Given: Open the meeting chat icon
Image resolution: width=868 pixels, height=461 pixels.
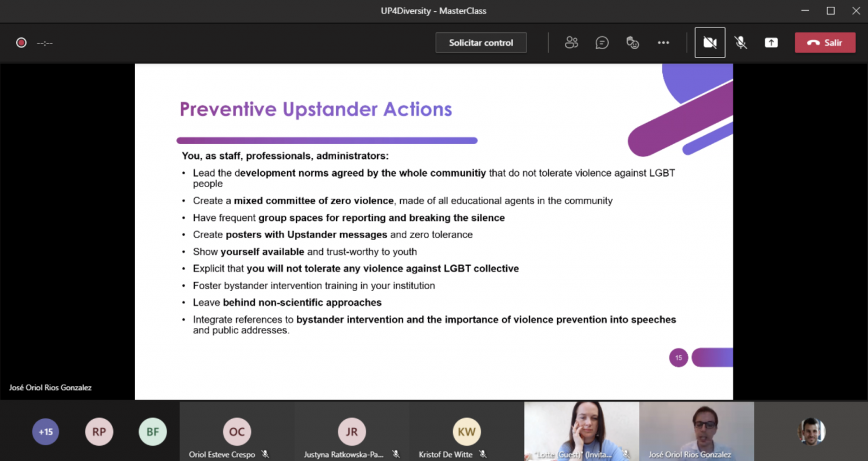Looking at the screenshot, I should 602,42.
